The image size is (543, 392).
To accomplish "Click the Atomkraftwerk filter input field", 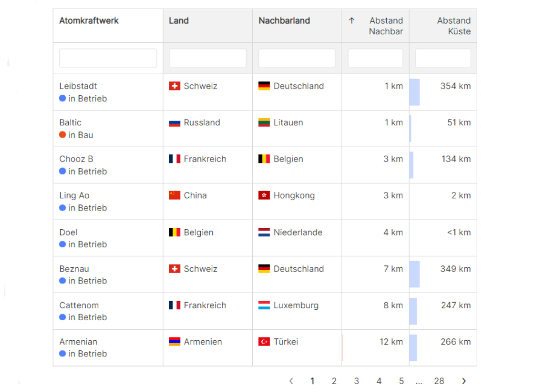I will [108, 58].
